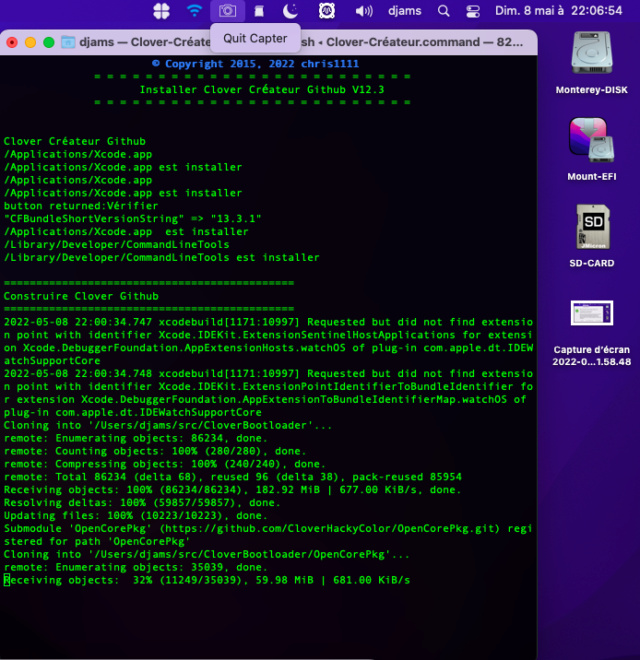Click 'remote: Enumerating objects: 35039' line
The image size is (640, 660).
pos(135,567)
